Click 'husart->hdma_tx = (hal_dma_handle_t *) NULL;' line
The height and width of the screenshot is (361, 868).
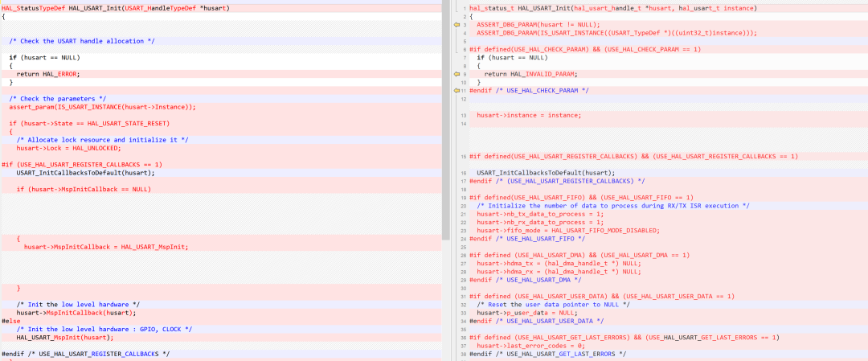coord(559,264)
